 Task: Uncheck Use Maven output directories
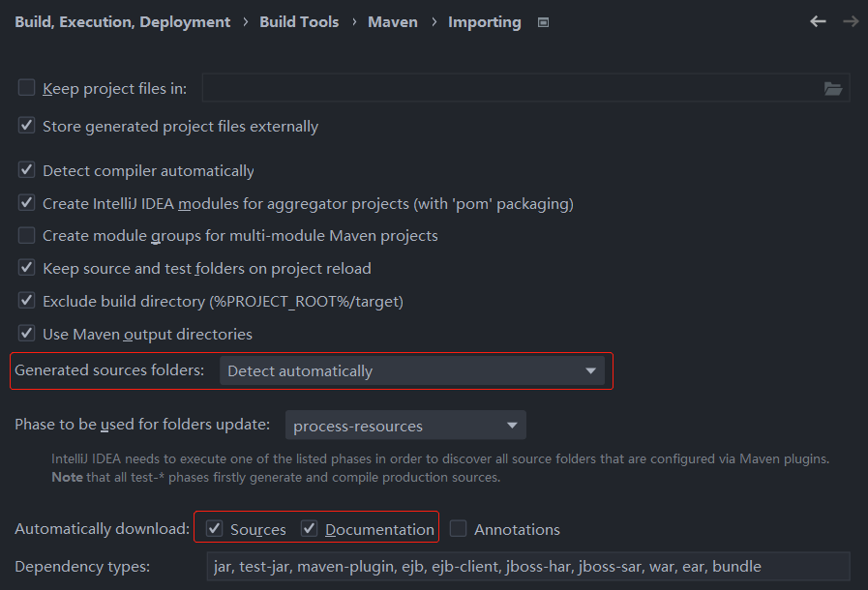[27, 334]
